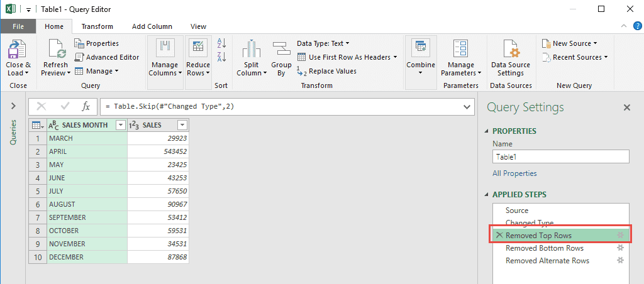Open Quick Access Toolbar customize arrow
This screenshot has height=284, width=644.
(29, 9)
